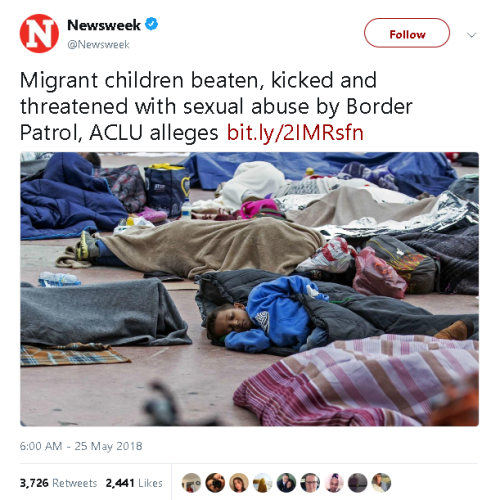
Task: Open the 6:00 AM - 25 May 2018 timestamp
Action: [x=81, y=446]
